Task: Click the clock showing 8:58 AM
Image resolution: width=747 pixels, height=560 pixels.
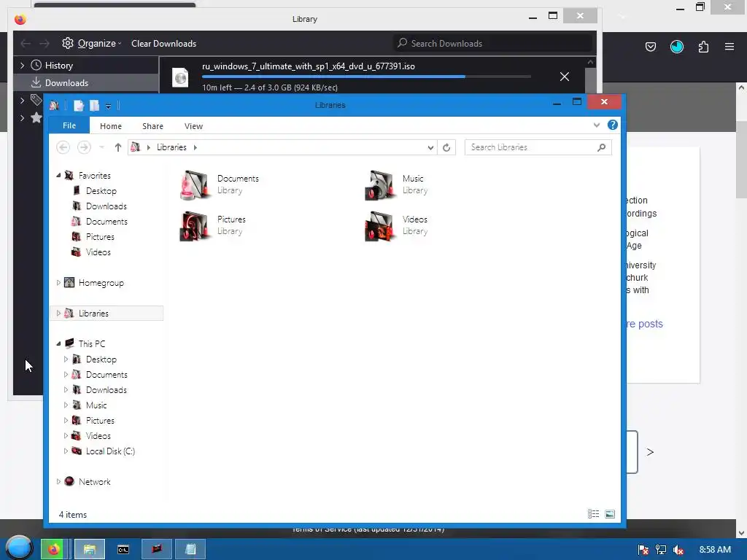Action: click(x=715, y=550)
